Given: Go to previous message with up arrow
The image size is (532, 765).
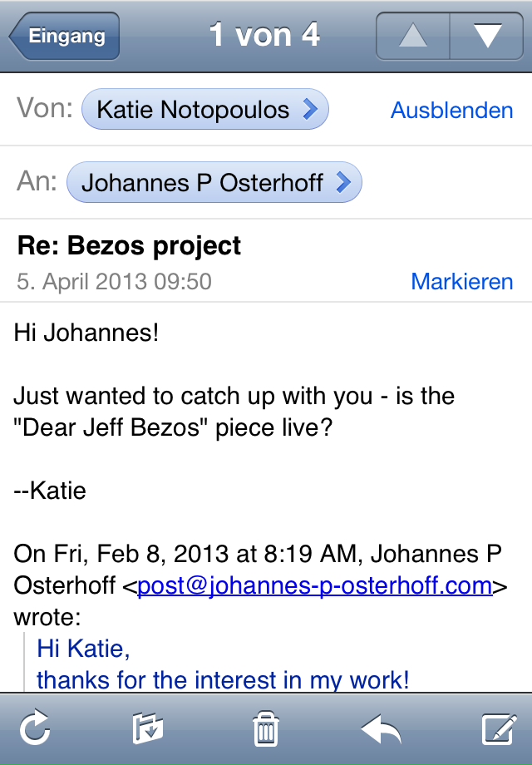Looking at the screenshot, I should click(413, 36).
